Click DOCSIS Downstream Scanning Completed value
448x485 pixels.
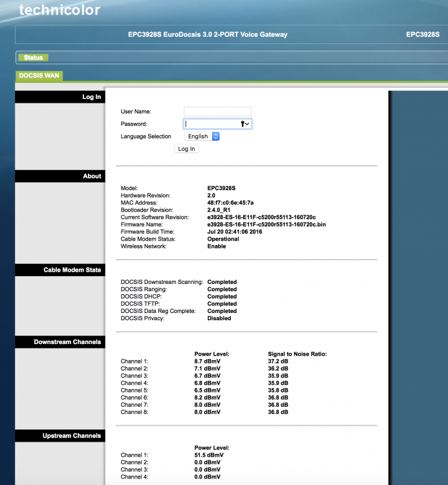click(222, 282)
